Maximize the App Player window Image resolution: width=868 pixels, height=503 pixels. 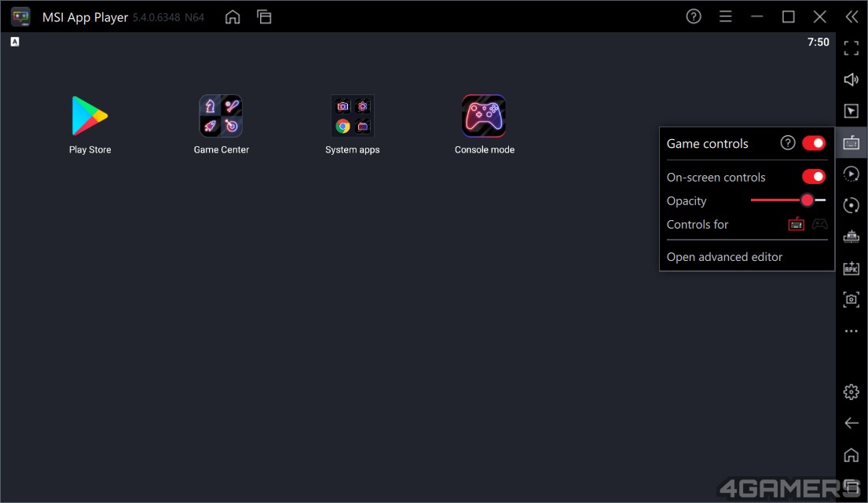click(x=789, y=17)
